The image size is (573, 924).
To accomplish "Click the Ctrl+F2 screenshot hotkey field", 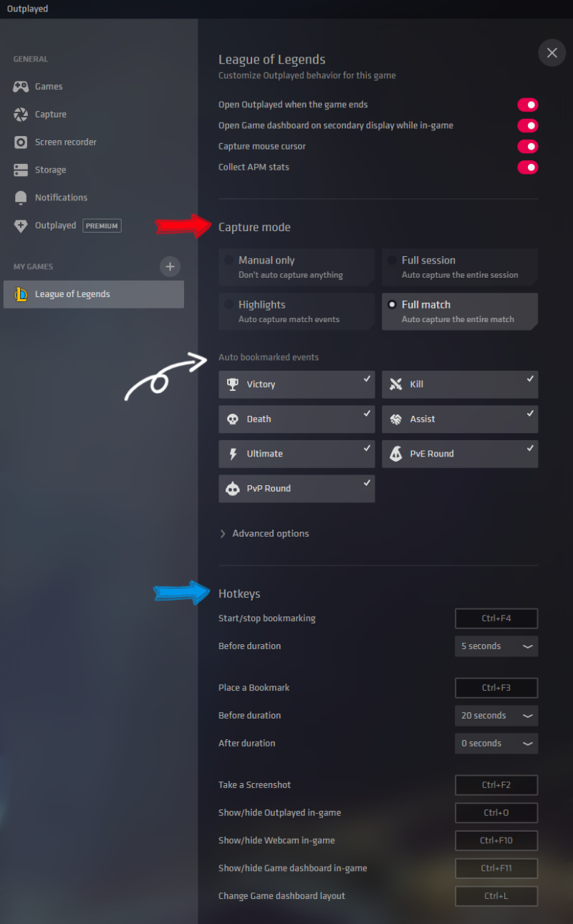I will (496, 785).
